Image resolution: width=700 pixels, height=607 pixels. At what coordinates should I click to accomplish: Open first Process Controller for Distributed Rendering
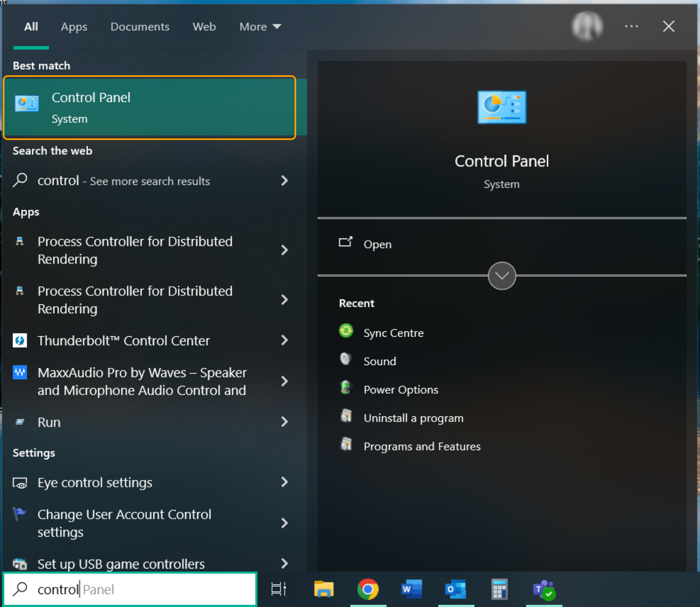pyautogui.click(x=135, y=250)
